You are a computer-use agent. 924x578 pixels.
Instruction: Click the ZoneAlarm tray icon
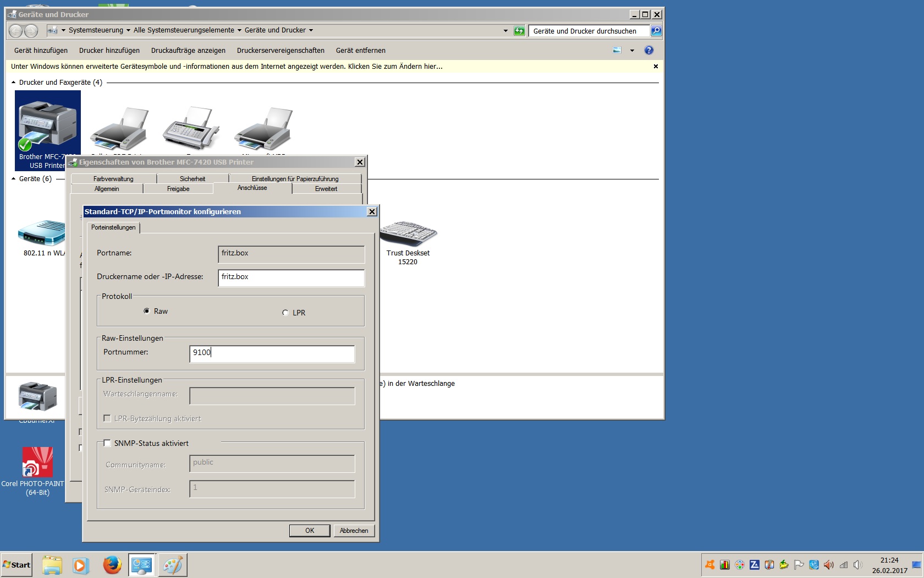point(755,565)
